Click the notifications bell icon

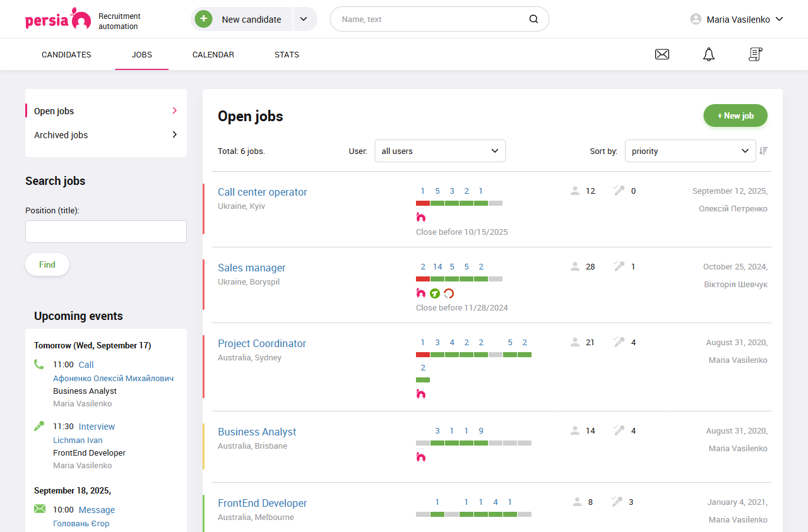point(708,54)
